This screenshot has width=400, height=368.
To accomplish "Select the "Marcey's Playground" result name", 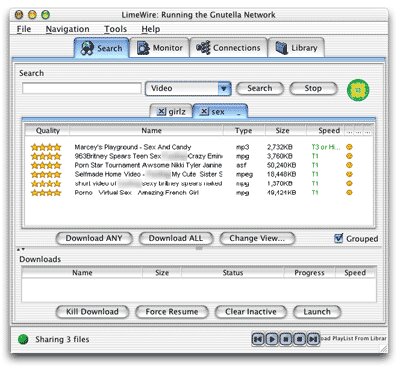I will click(x=133, y=147).
